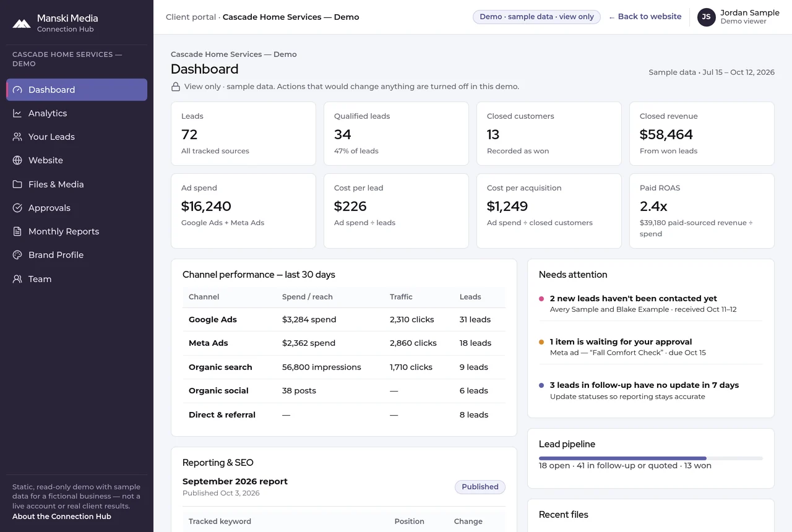Click the Lead pipeline progress bar
Image resolution: width=792 pixels, height=532 pixels.
(x=651, y=458)
